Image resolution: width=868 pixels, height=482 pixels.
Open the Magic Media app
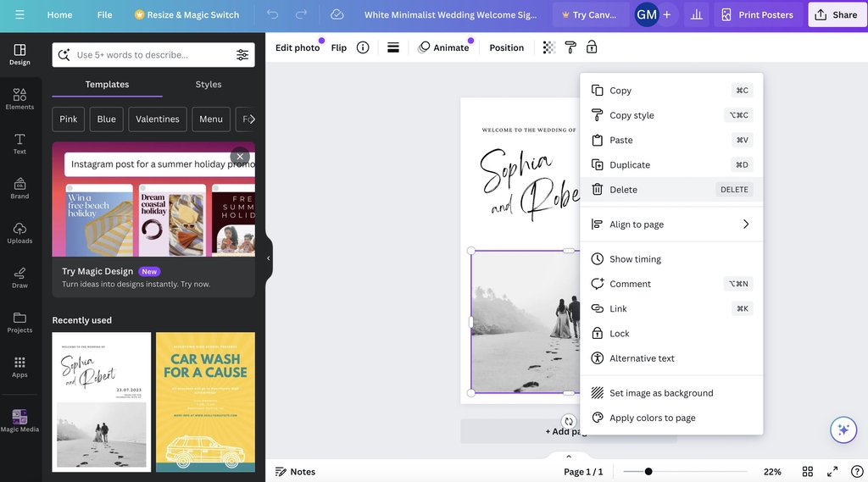tap(19, 420)
